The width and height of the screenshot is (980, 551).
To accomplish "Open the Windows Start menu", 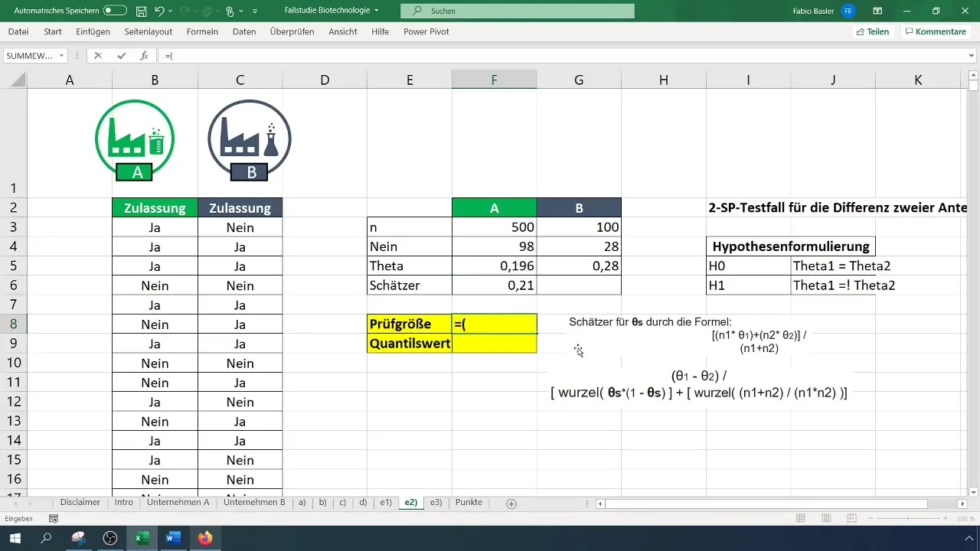I will tap(15, 538).
